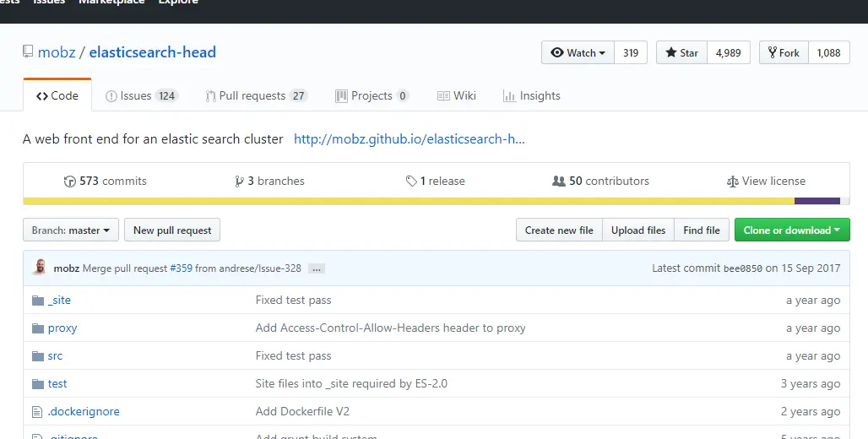Open the Pull requests tab
This screenshot has width=868, height=439.
(257, 95)
